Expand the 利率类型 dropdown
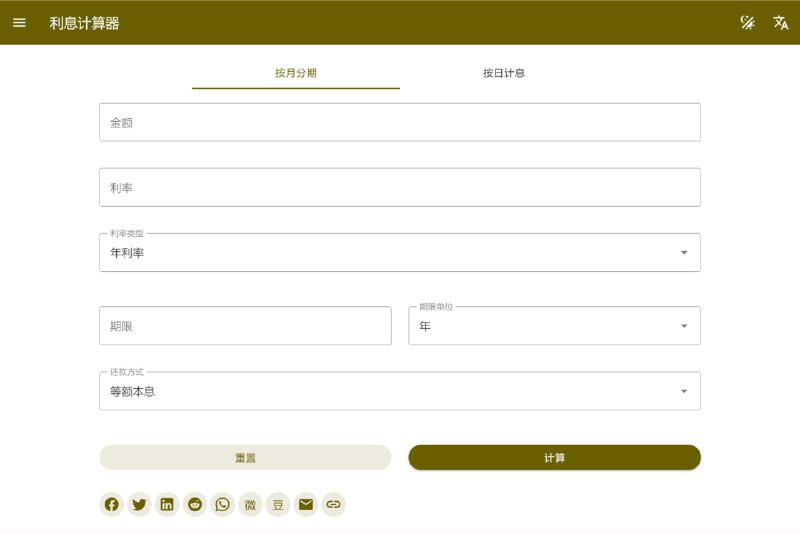 click(400, 253)
